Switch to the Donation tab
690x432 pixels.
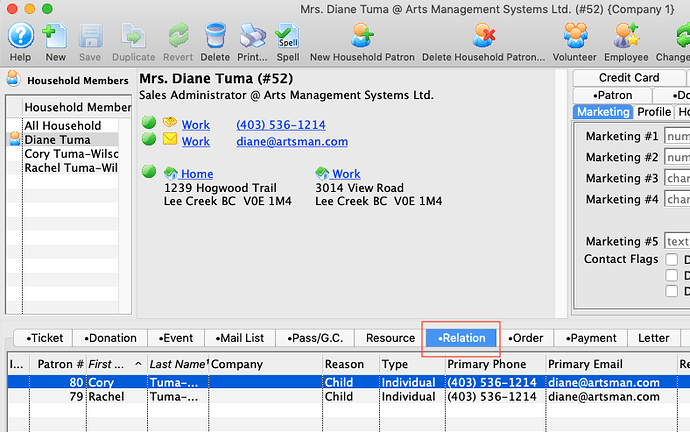[110, 338]
